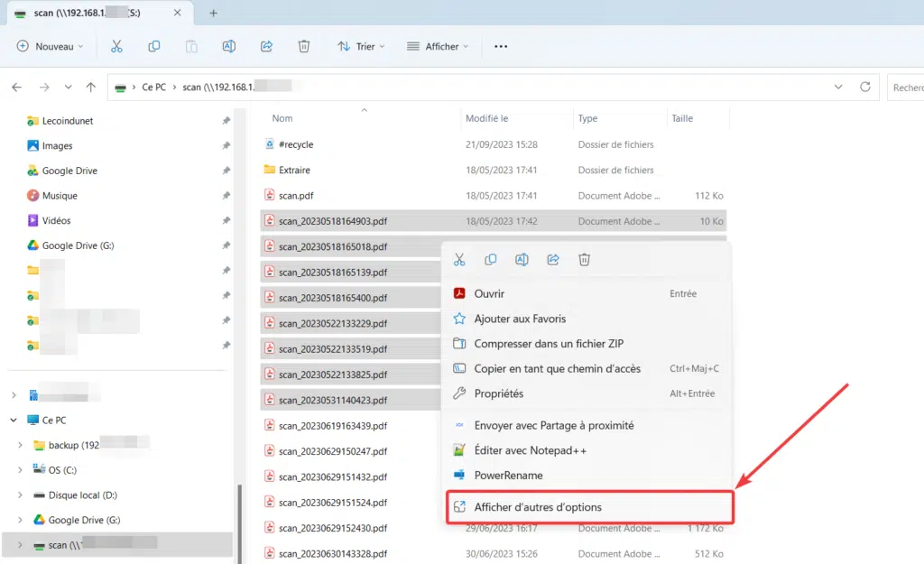Select PowerRename from the context menu
Image resolution: width=924 pixels, height=564 pixels.
tap(508, 476)
